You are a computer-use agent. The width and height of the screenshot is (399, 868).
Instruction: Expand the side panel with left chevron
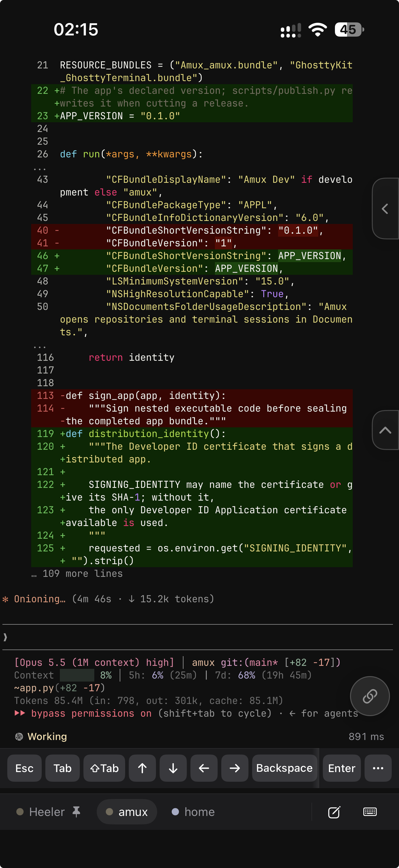point(385,209)
